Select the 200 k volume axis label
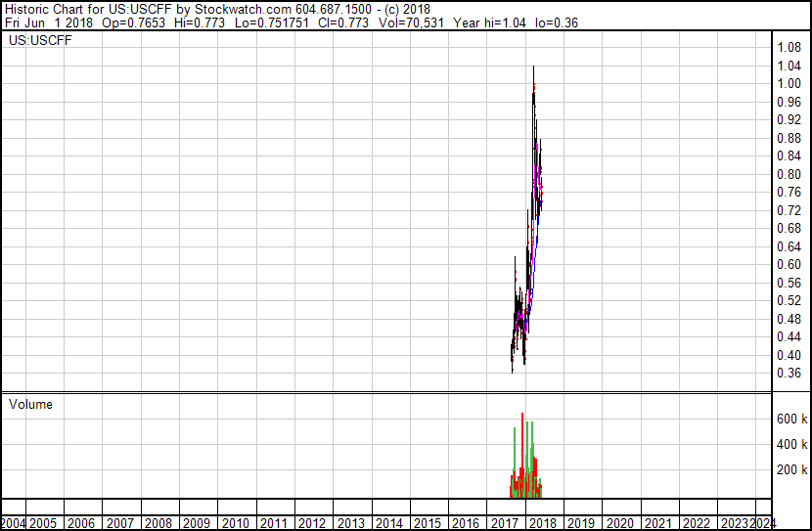This screenshot has height=531, width=812. (791, 469)
